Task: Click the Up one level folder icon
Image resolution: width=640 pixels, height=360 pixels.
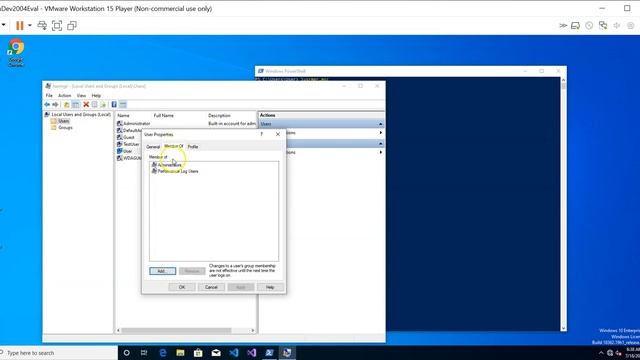Action: pos(67,104)
